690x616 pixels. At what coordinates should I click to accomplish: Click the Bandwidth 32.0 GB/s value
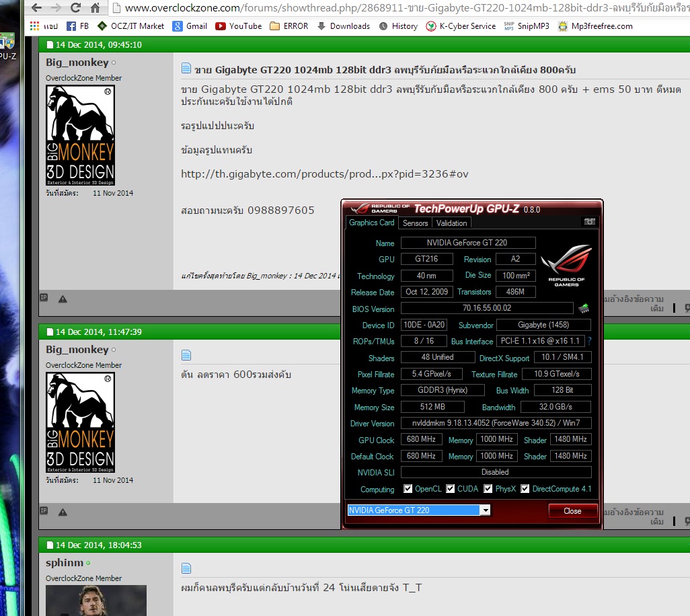(x=555, y=407)
